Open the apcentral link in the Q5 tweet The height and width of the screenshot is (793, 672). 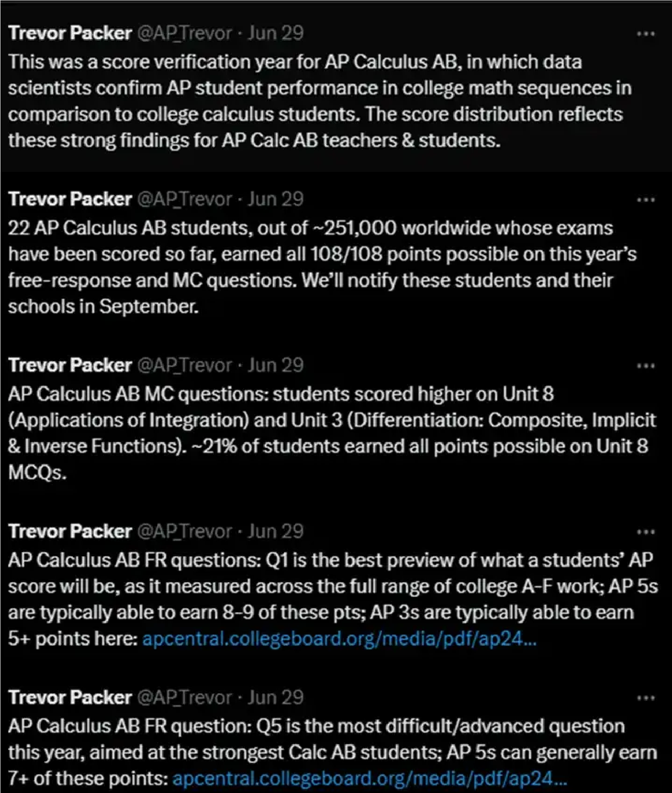click(369, 779)
